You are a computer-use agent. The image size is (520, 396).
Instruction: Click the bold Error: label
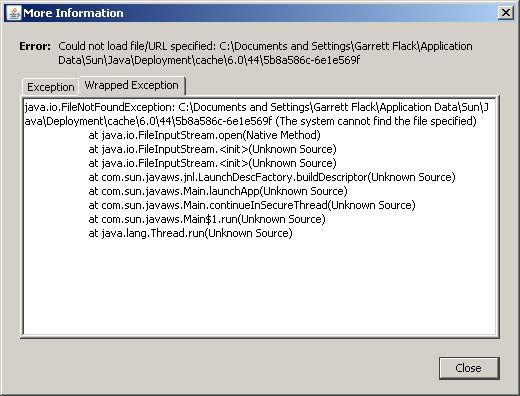tap(35, 46)
